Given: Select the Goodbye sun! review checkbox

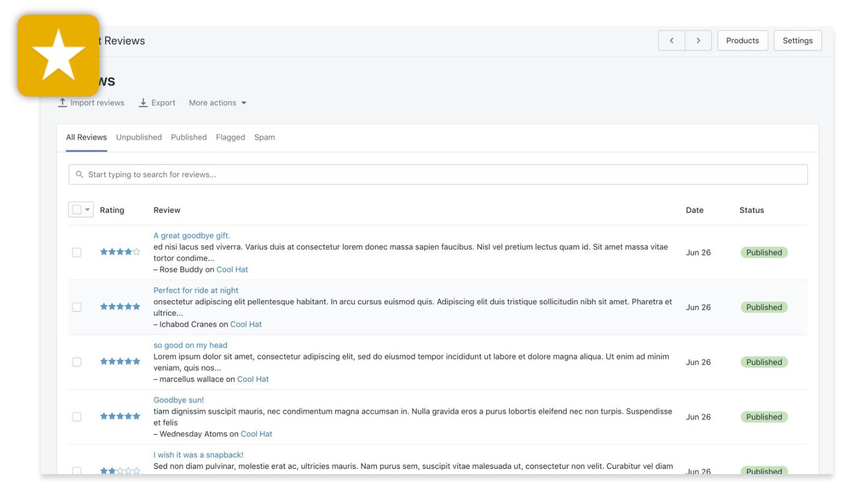Looking at the screenshot, I should [x=77, y=417].
